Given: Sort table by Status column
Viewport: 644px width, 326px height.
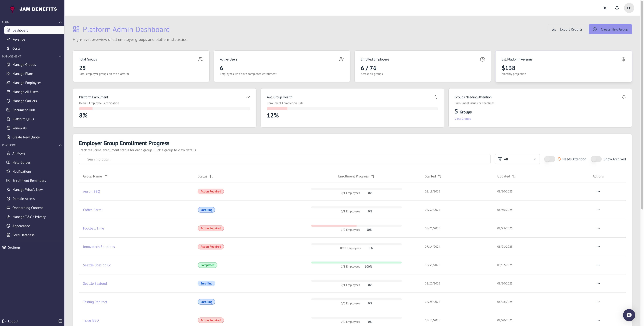Looking at the screenshot, I should click(x=211, y=176).
